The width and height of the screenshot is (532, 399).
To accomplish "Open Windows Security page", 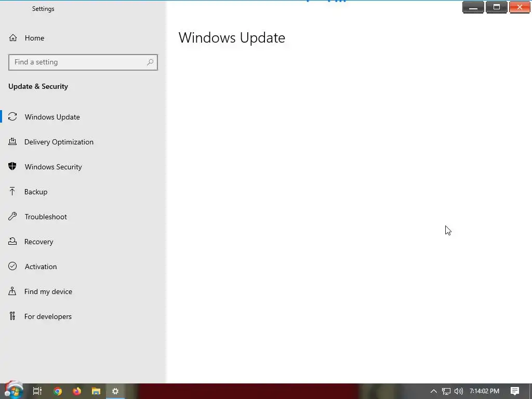I will [x=83, y=167].
